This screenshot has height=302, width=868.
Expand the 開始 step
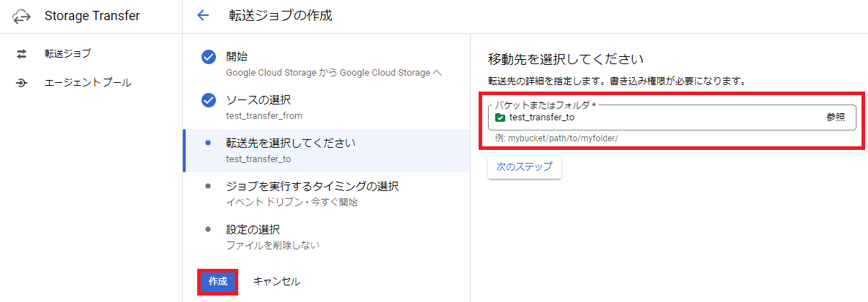[237, 57]
